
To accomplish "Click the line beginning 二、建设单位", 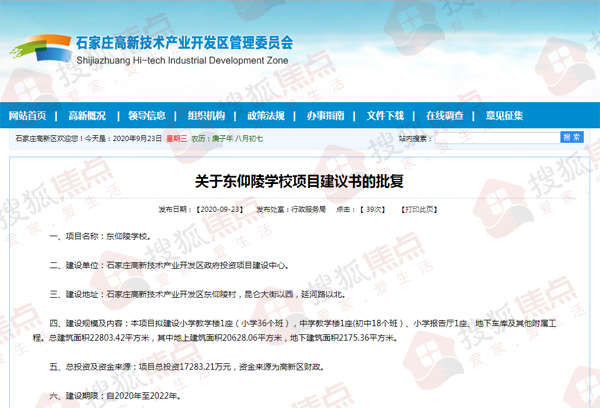I will point(169,265).
